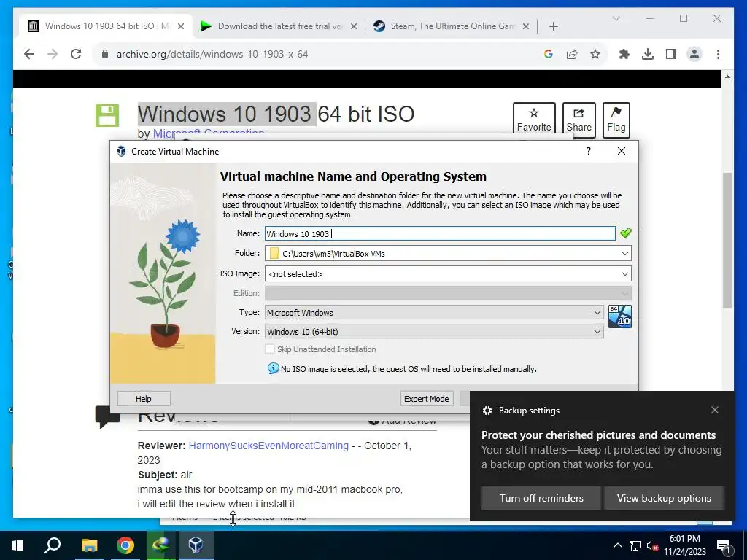
Task: Open Chrome profile avatar
Action: click(x=694, y=54)
